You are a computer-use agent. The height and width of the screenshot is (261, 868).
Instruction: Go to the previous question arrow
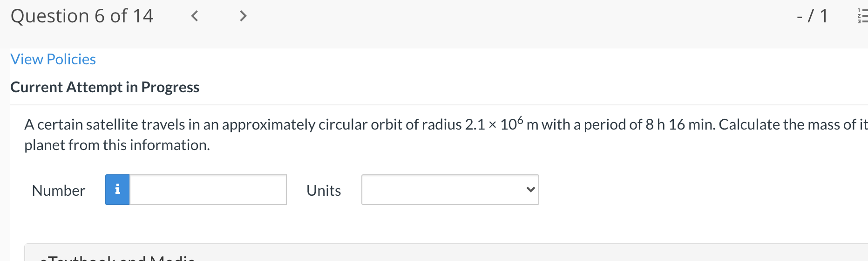(x=195, y=16)
